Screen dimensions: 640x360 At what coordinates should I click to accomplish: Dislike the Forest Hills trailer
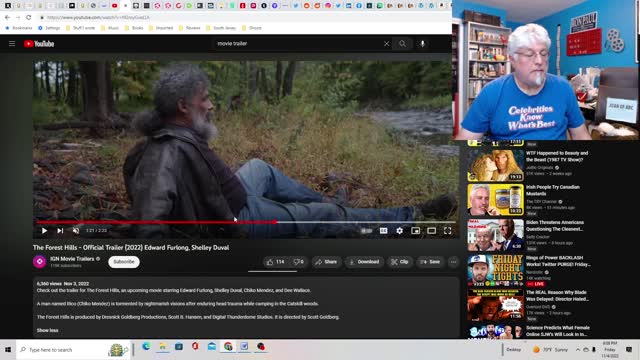pyautogui.click(x=298, y=262)
